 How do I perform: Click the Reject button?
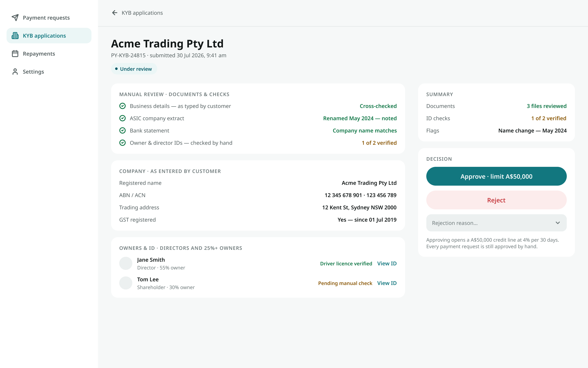pos(496,200)
